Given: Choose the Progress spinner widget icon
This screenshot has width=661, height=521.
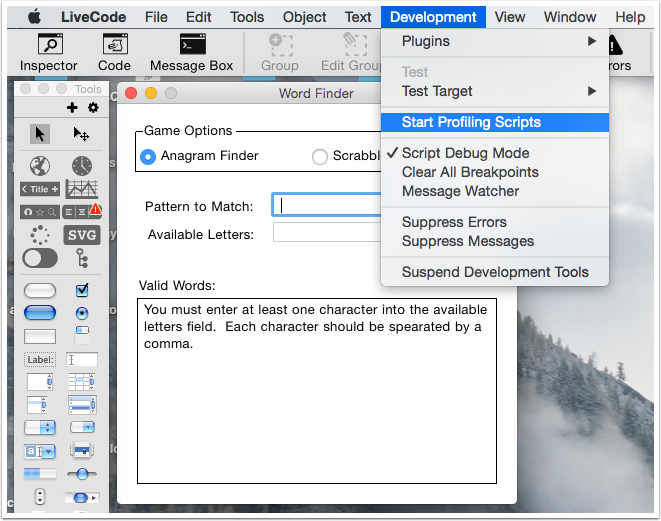Looking at the screenshot, I should coord(40,235).
